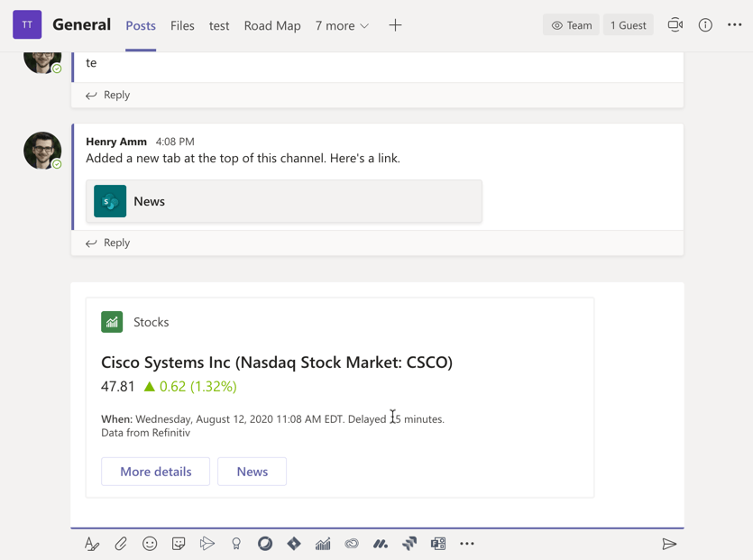753x560 pixels.
Task: Click the monday.com slashes app icon
Action: click(381, 544)
